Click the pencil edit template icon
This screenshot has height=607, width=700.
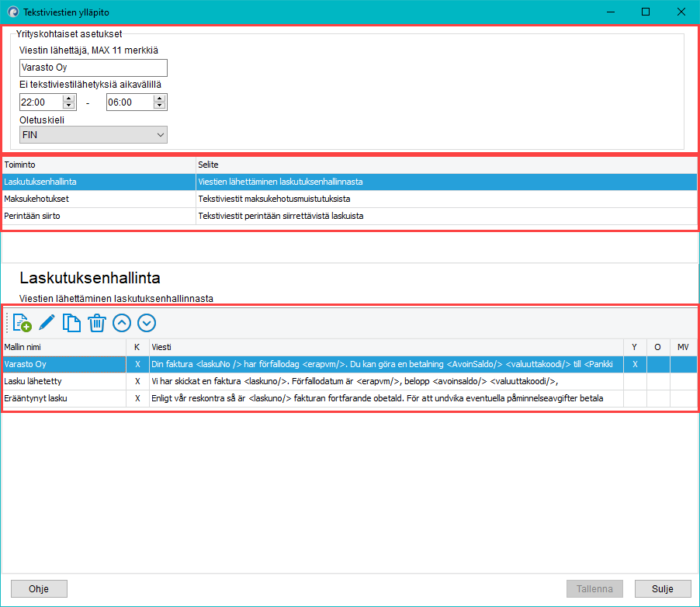click(x=47, y=323)
